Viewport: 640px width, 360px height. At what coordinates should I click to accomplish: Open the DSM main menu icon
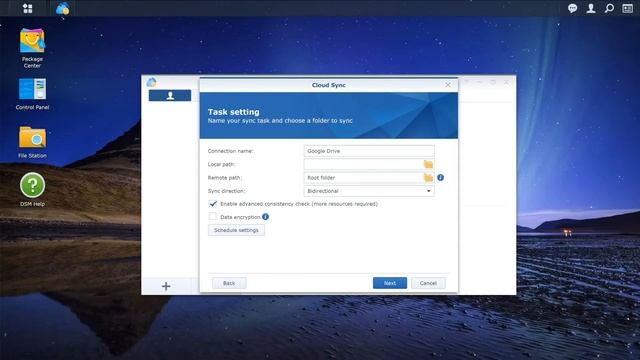(x=27, y=8)
